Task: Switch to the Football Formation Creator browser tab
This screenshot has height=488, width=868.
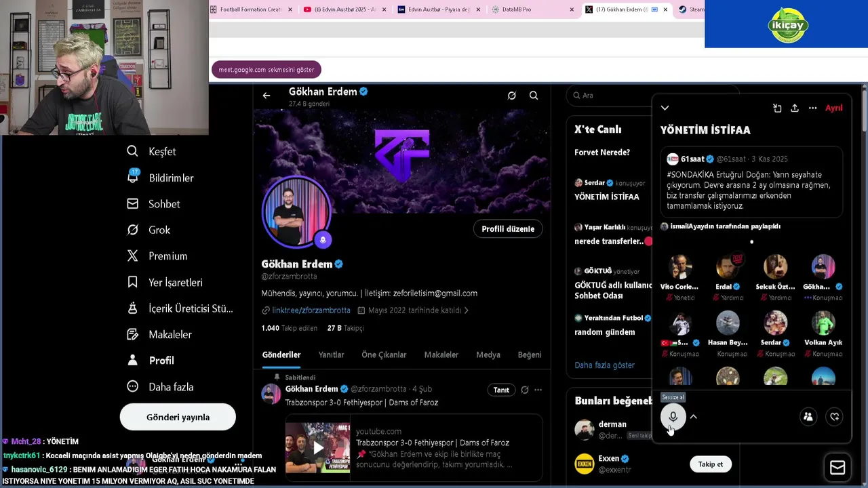Action: (x=252, y=9)
